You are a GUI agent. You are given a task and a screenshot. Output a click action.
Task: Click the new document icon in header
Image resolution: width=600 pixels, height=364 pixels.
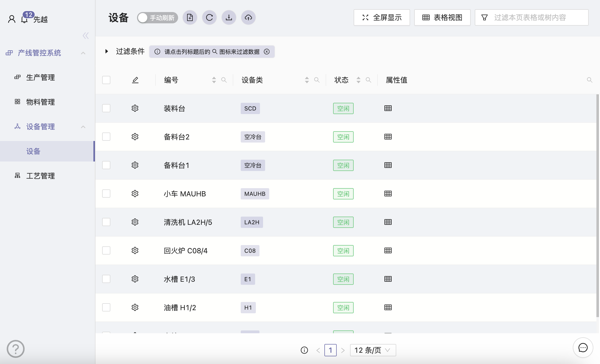190,17
